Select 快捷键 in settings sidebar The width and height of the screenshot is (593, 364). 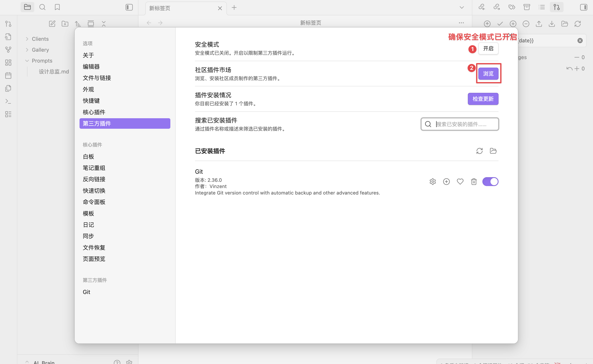coord(91,101)
